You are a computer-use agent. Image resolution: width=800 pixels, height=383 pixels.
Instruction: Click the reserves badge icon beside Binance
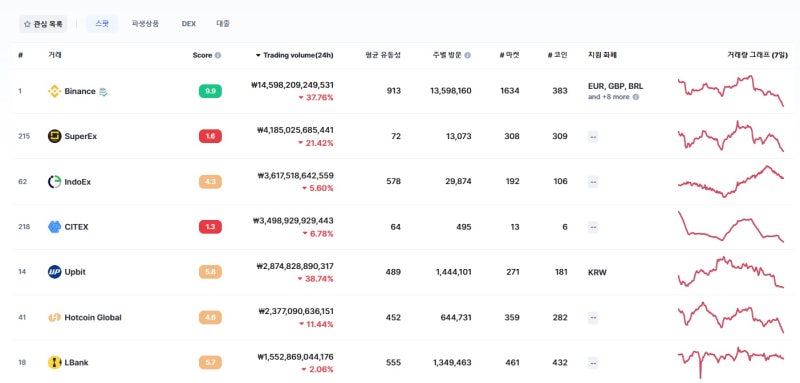click(103, 92)
